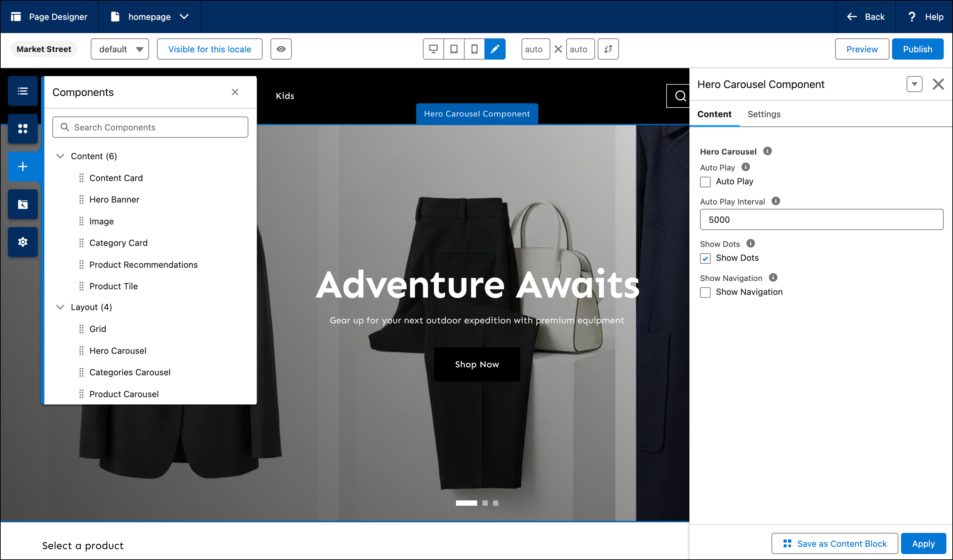Click the Kids navigation menu item
Screen dimensions: 953x560
click(x=285, y=96)
